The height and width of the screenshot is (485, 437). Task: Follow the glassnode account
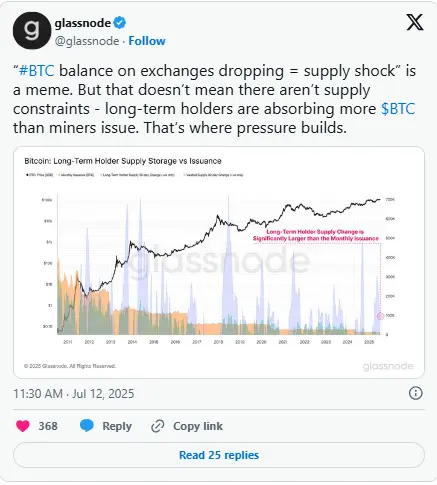pos(147,41)
